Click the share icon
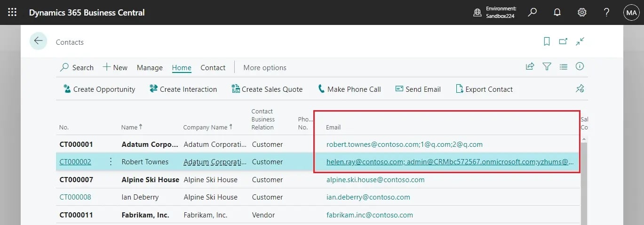 (530, 67)
